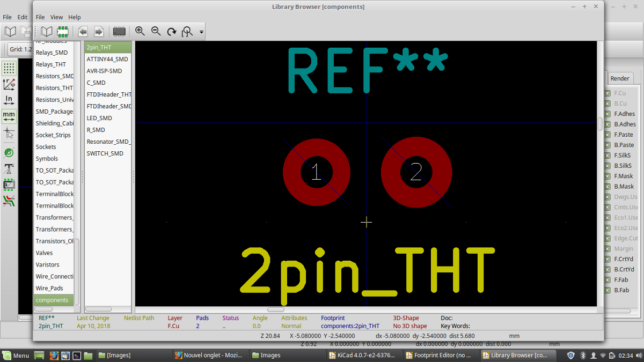Click Footprint Editor select library book icon
This screenshot has height=362, width=644.
point(10,32)
